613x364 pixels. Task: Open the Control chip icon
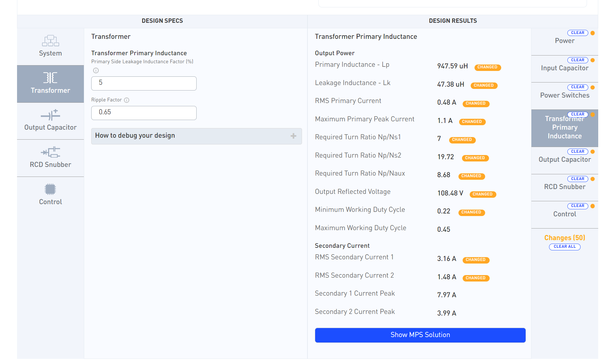click(x=50, y=189)
